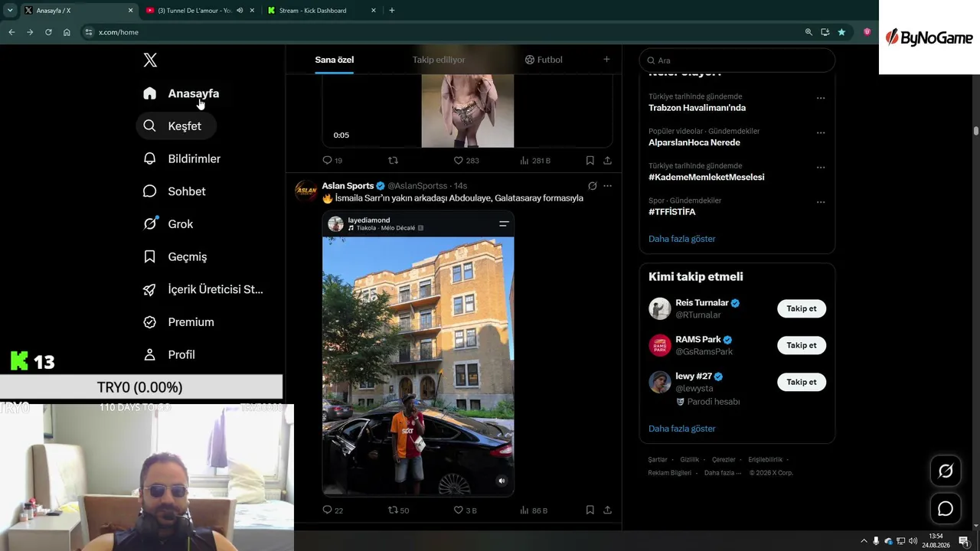This screenshot has height=551, width=980.
Task: Click the browser home button
Action: pos(67,32)
